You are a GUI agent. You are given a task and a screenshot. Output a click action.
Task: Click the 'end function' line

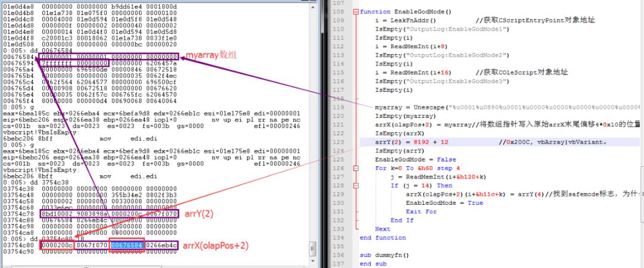pos(383,238)
